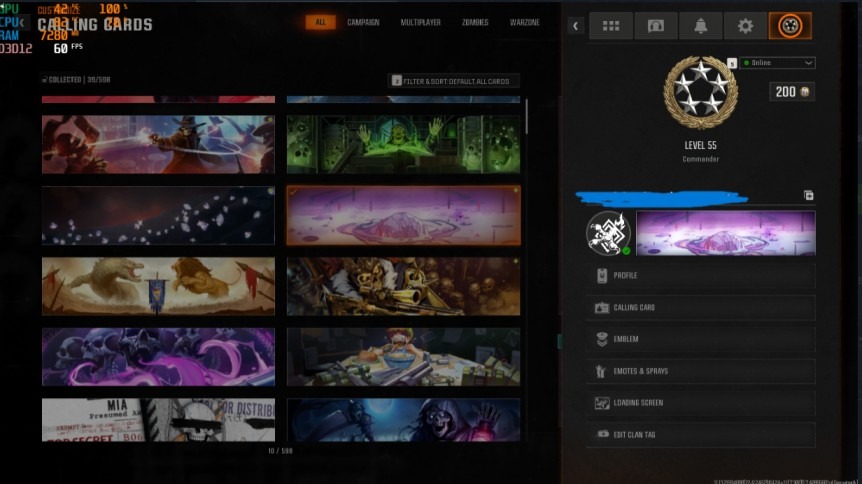
Task: Click the calling cards list scrollbar
Action: point(526,117)
